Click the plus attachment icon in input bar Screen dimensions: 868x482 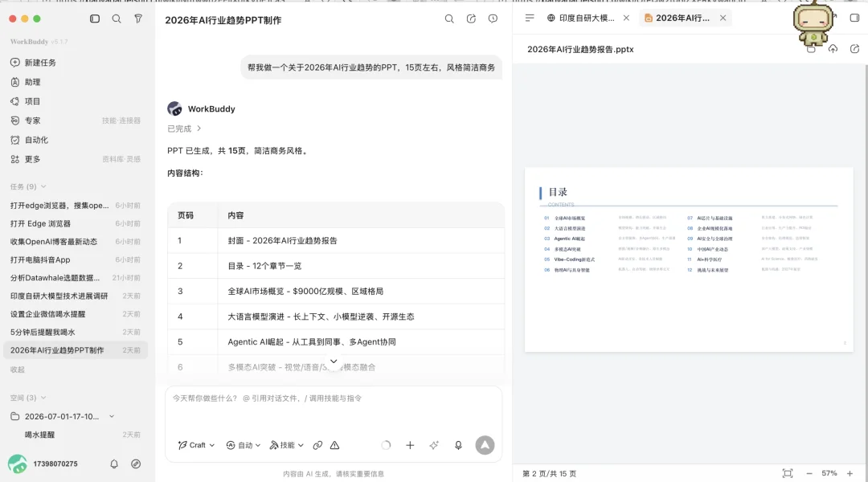point(410,446)
